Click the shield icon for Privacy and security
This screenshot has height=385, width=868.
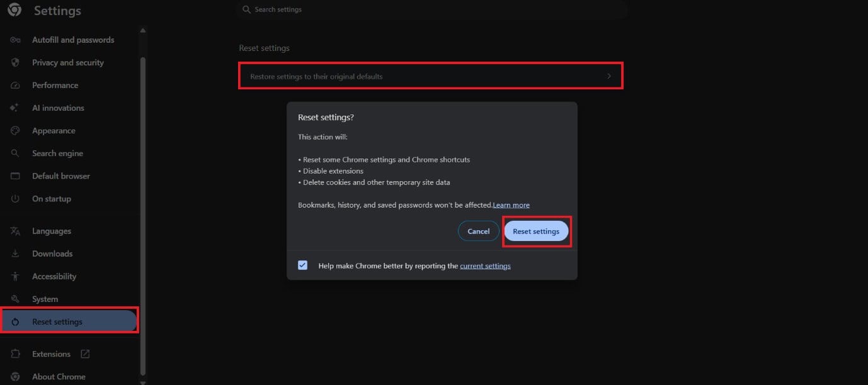coord(16,62)
